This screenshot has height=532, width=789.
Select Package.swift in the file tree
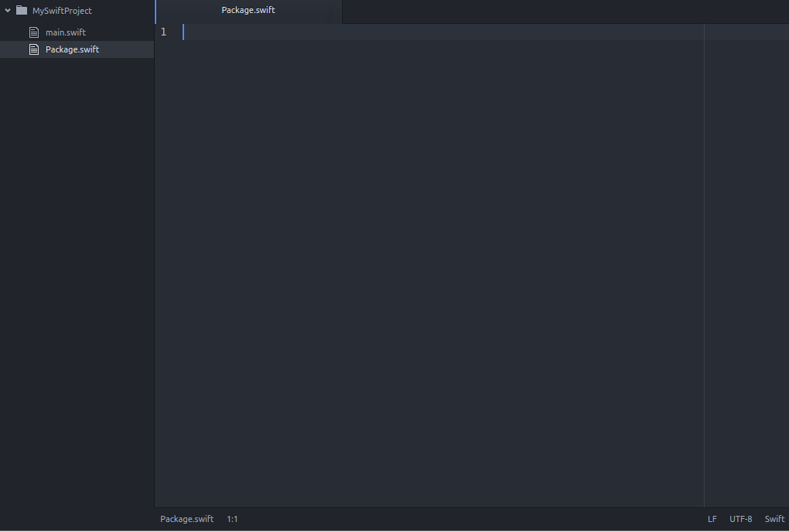point(72,49)
